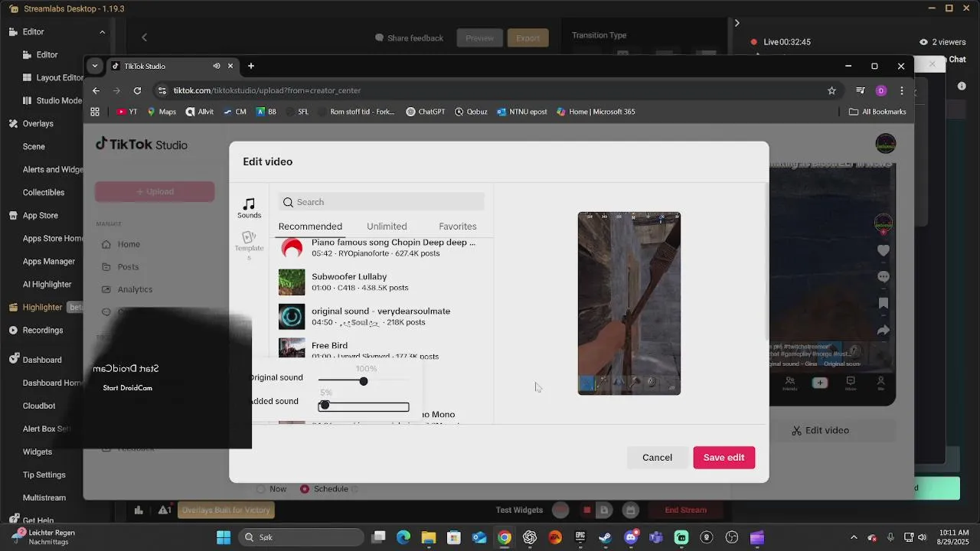Mute the TikTok Studio tab audio
This screenshot has width=980, height=551.
[x=217, y=66]
